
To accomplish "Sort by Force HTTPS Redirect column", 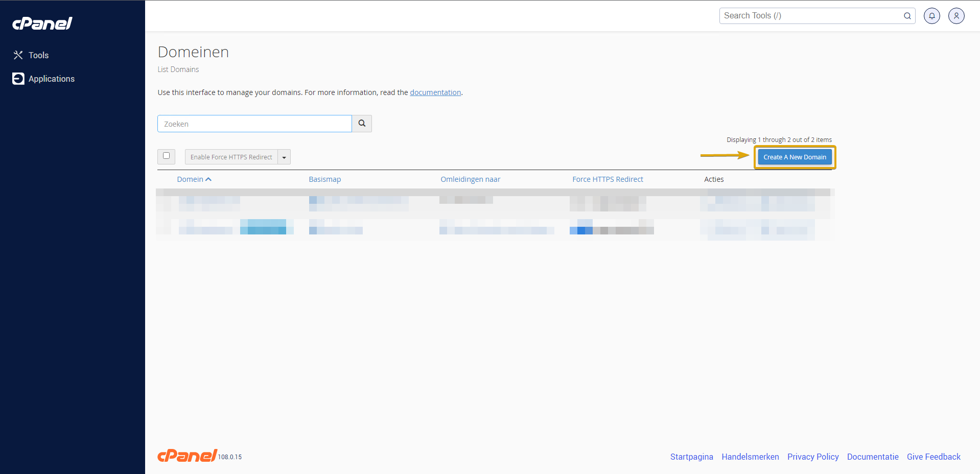I will 608,179.
